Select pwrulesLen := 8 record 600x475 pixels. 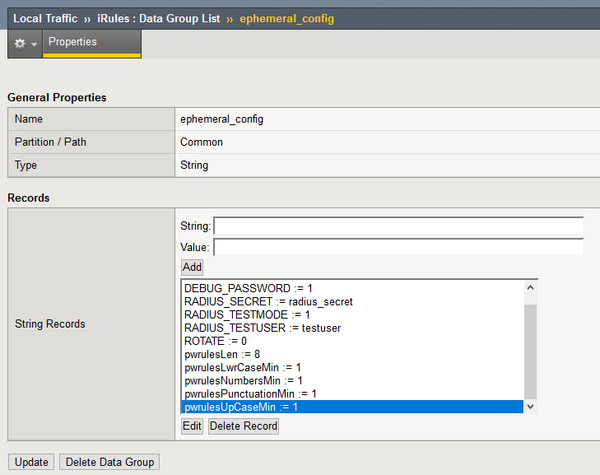[222, 354]
